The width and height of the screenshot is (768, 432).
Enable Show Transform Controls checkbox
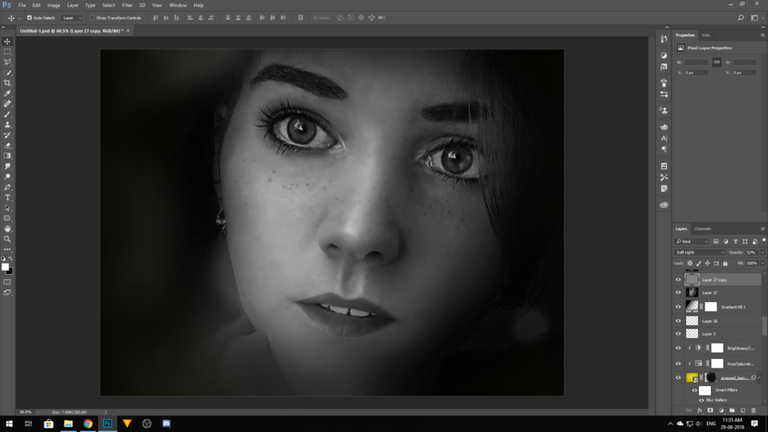(x=93, y=18)
